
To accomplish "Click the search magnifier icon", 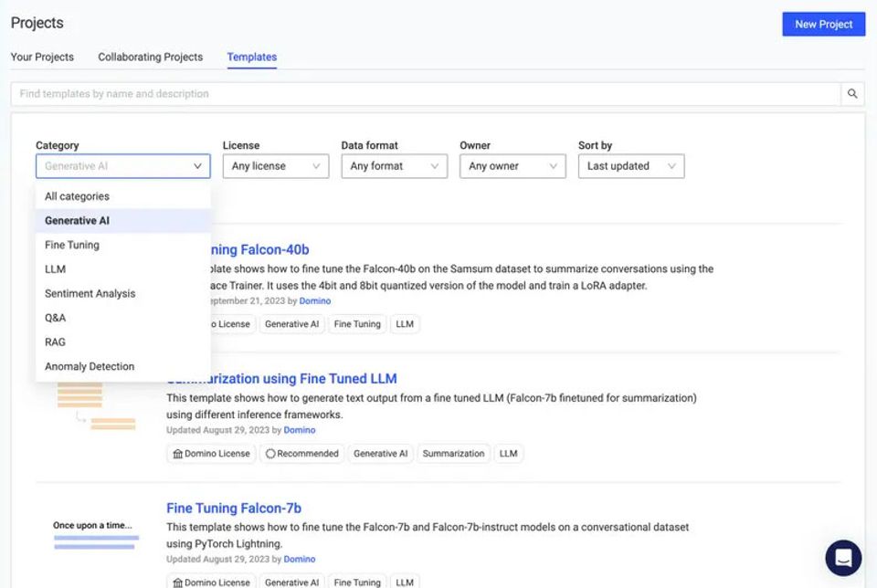I will pyautogui.click(x=851, y=94).
